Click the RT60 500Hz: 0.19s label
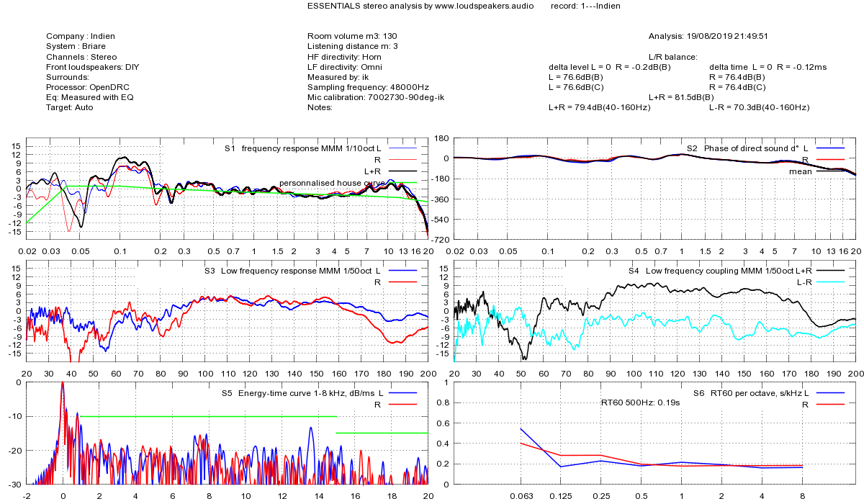Image resolution: width=864 pixels, height=504 pixels. point(640,403)
